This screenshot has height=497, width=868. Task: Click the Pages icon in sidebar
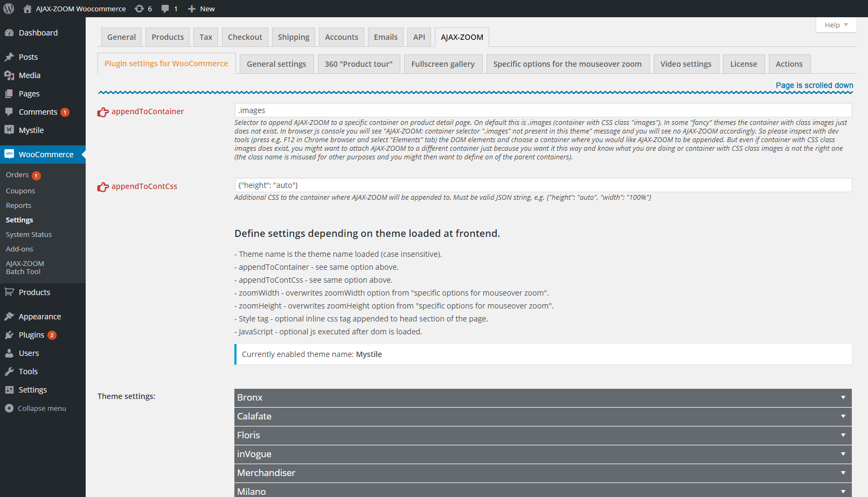pyautogui.click(x=9, y=94)
